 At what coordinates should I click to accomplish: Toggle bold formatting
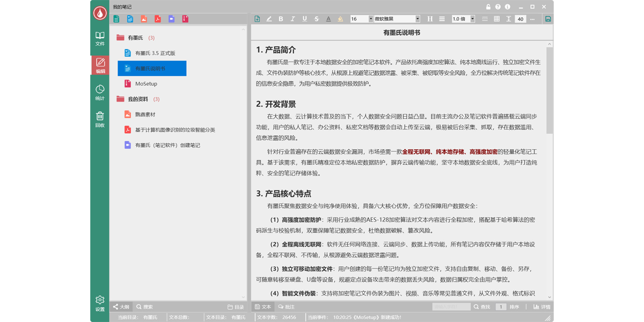click(281, 19)
